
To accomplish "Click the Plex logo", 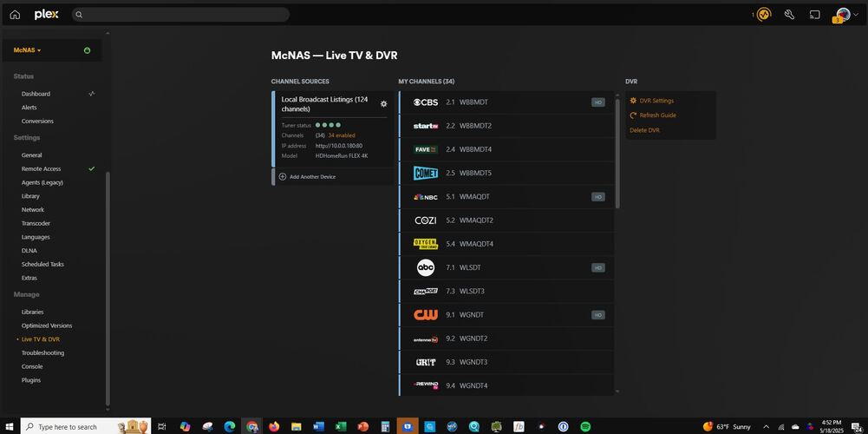I will point(46,15).
